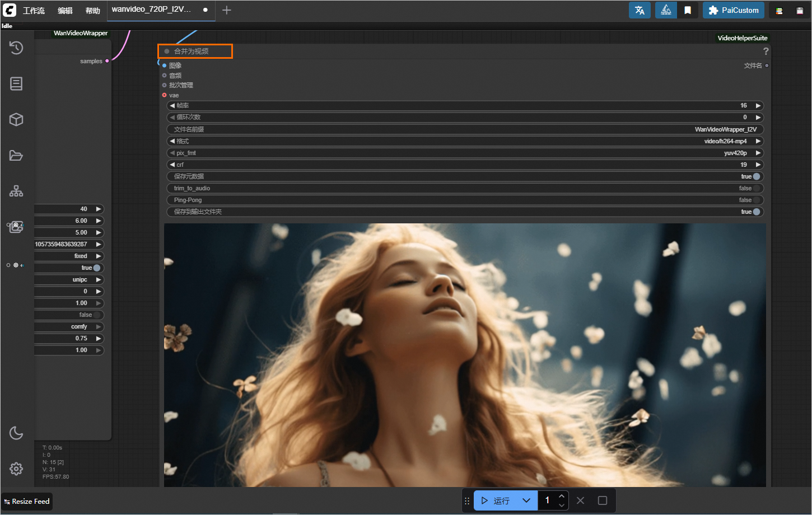812x515 pixels.
Task: Click the floppy disk save icon
Action: pyautogui.click(x=800, y=11)
